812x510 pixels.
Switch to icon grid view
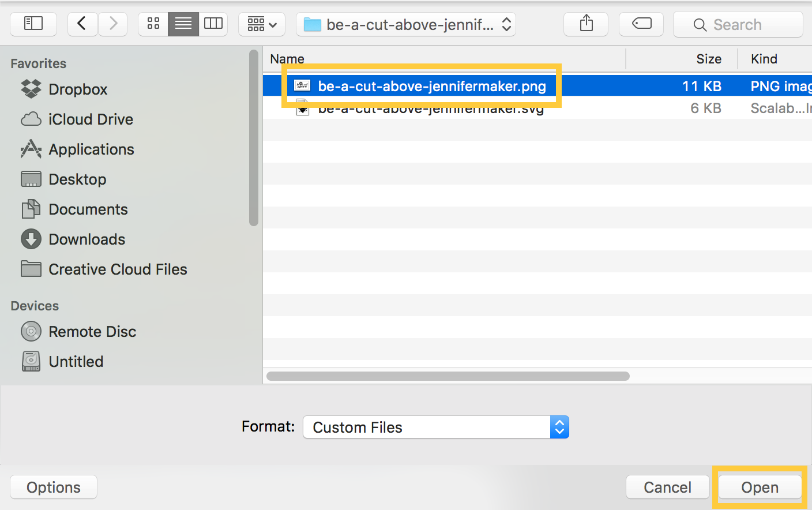153,24
